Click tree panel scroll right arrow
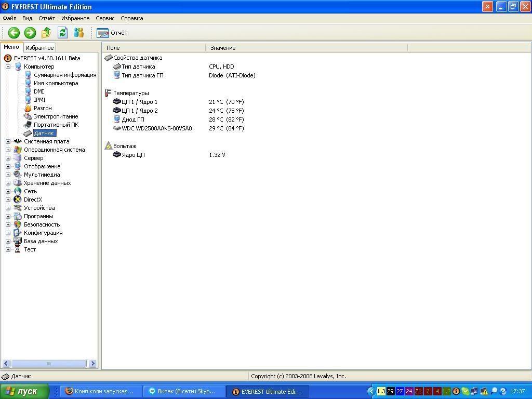532x399 pixels. tap(92, 363)
